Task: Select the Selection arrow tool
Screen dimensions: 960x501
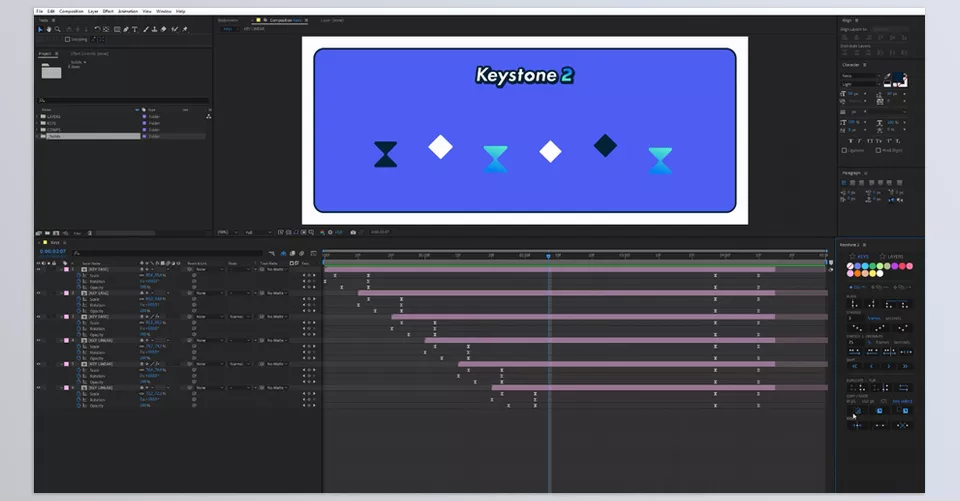Action: coord(40,29)
